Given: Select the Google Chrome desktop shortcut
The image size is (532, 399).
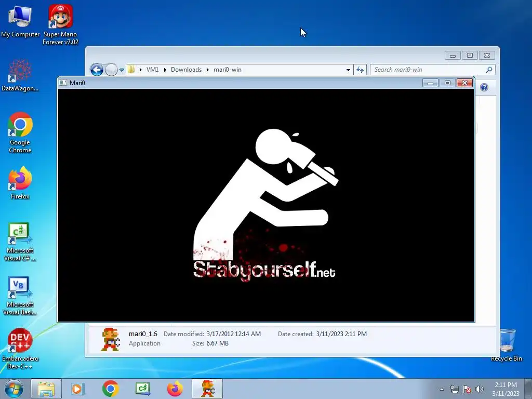Looking at the screenshot, I should [x=20, y=132].
